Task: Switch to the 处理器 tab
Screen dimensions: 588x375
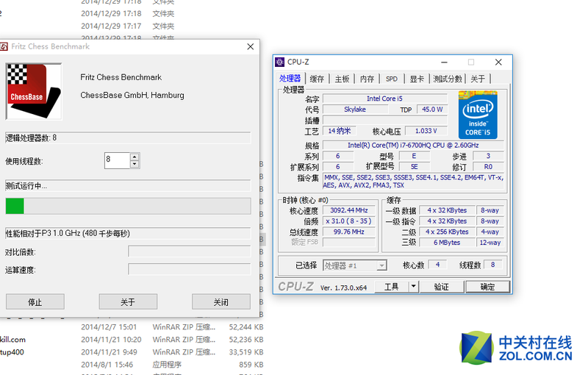Action: click(x=290, y=79)
